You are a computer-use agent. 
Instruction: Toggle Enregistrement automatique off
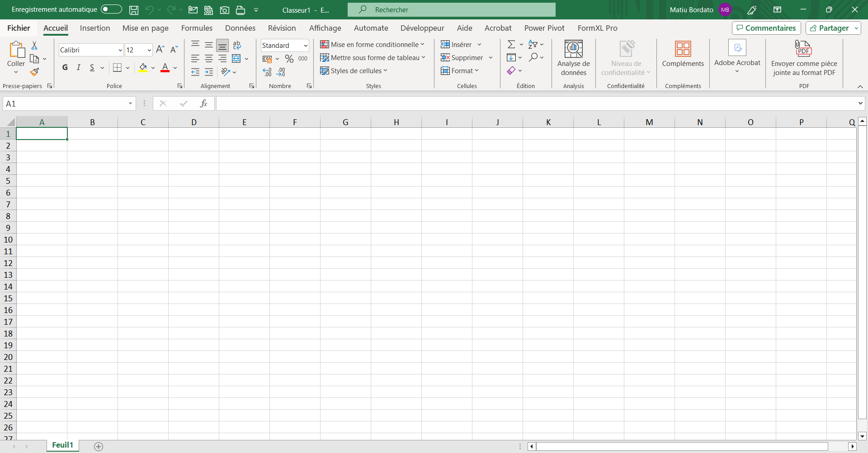click(111, 9)
